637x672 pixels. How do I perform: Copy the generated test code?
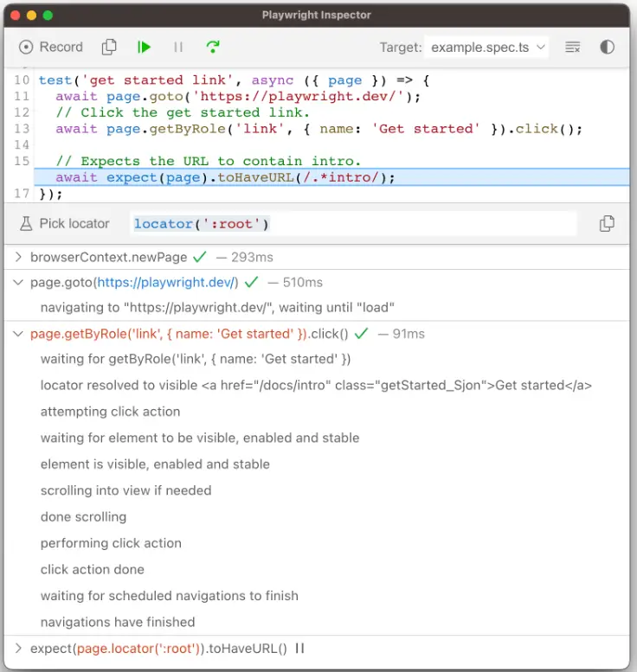(109, 48)
